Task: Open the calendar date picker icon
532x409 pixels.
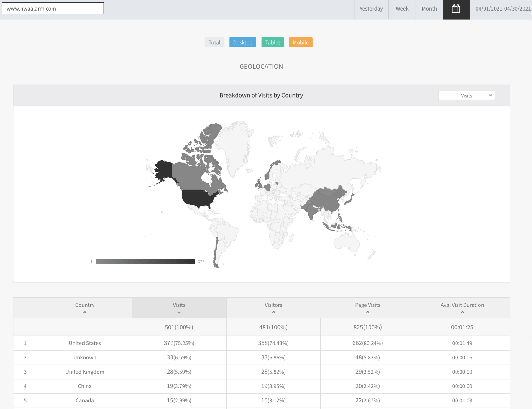Action: [456, 9]
